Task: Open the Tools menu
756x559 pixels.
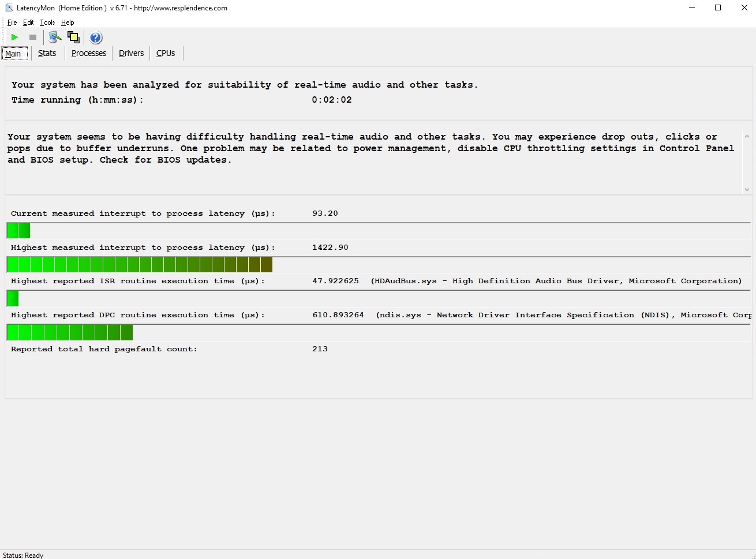Action: click(47, 22)
